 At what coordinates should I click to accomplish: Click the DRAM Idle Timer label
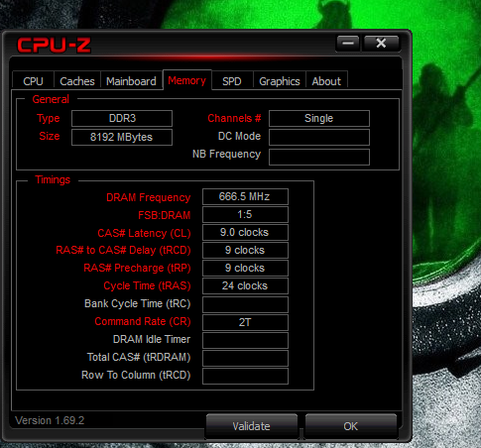click(152, 339)
